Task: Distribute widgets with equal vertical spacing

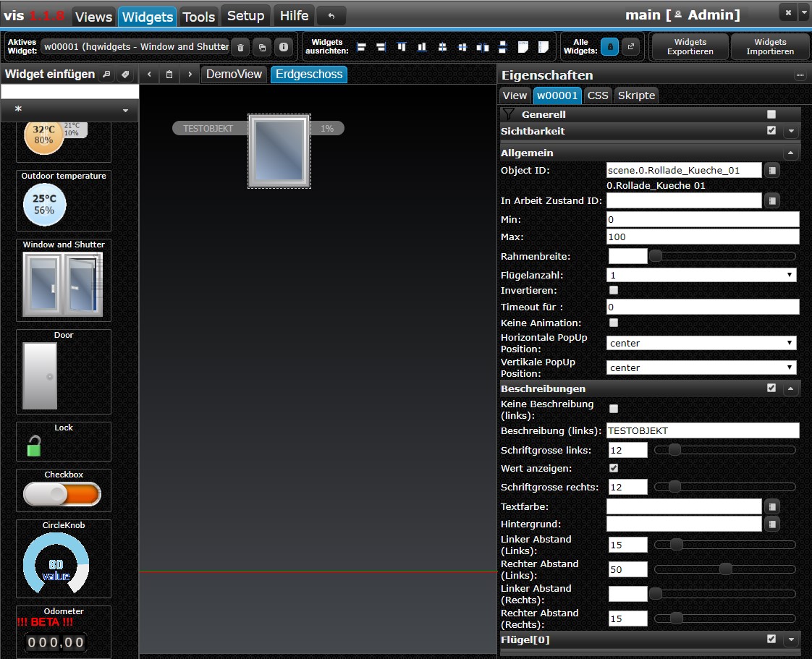Action: click(502, 47)
